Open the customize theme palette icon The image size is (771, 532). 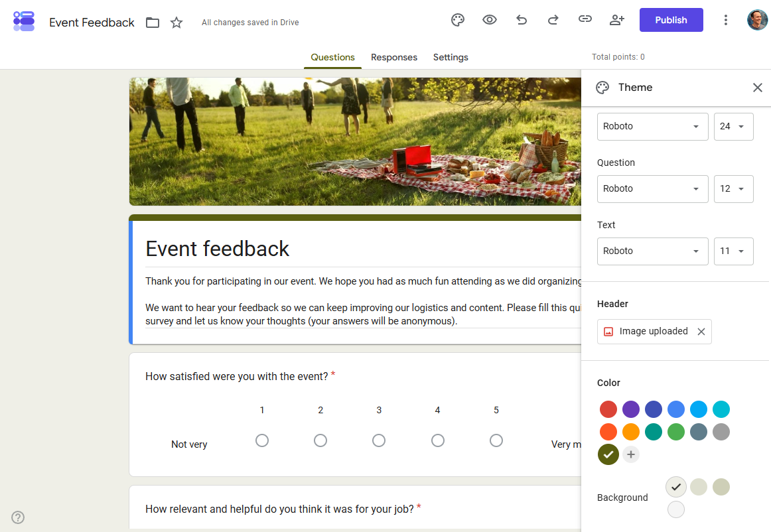tap(458, 20)
